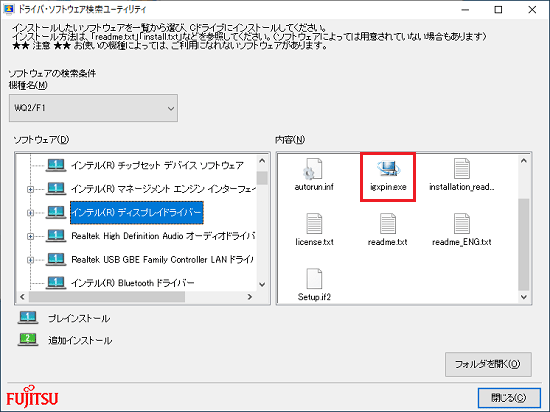The image size is (550, 412).
Task: Select the readme_ENG.txt file icon
Action: [462, 224]
